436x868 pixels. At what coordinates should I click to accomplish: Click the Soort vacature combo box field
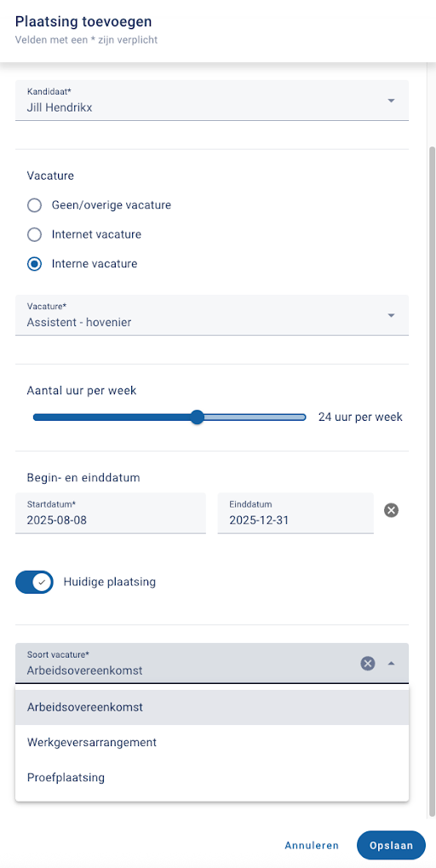[x=212, y=664]
